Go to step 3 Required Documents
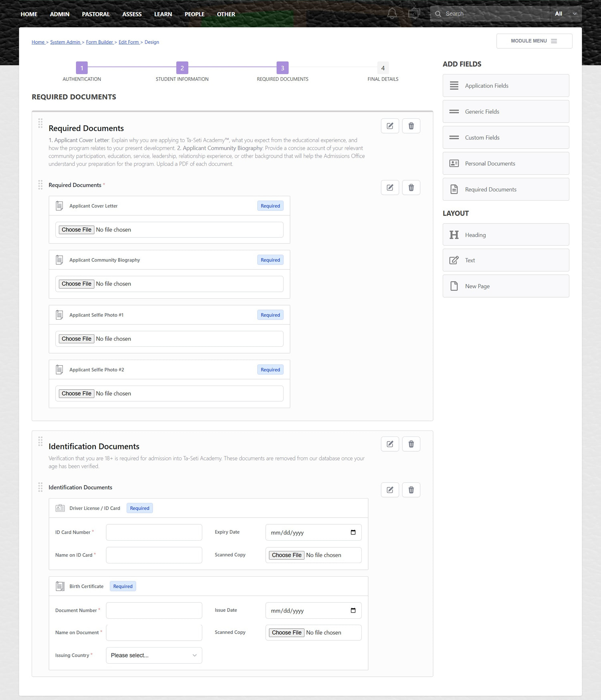 point(282,68)
